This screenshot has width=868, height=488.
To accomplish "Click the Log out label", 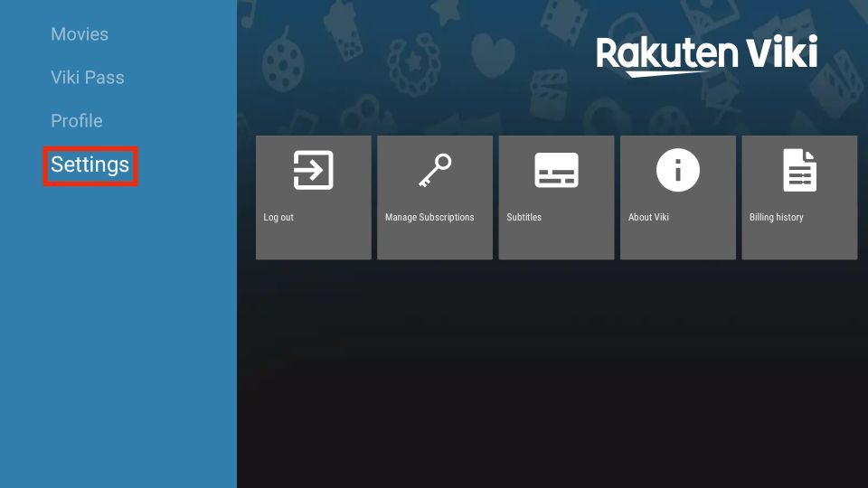I will tap(278, 218).
